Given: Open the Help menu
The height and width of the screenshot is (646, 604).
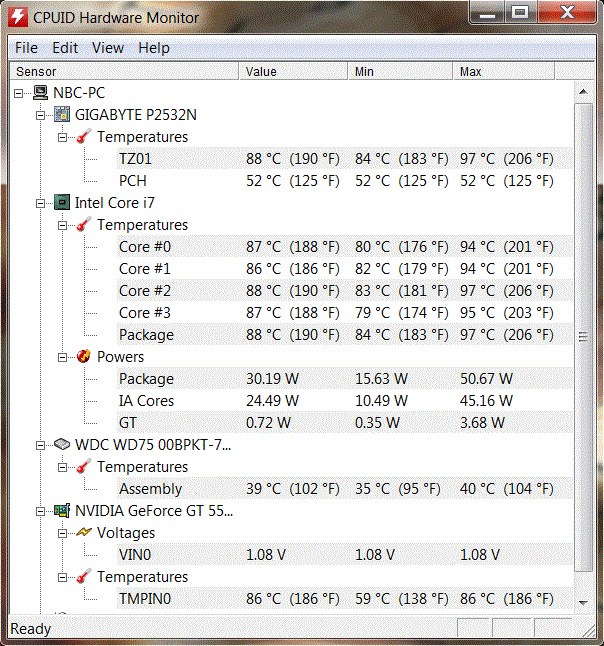Looking at the screenshot, I should pos(154,48).
